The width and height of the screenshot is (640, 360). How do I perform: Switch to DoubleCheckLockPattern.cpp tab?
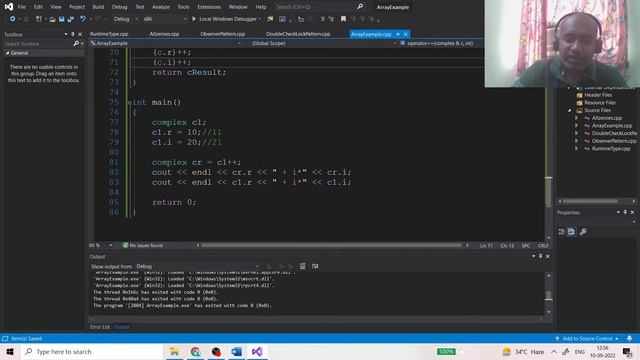[298, 34]
